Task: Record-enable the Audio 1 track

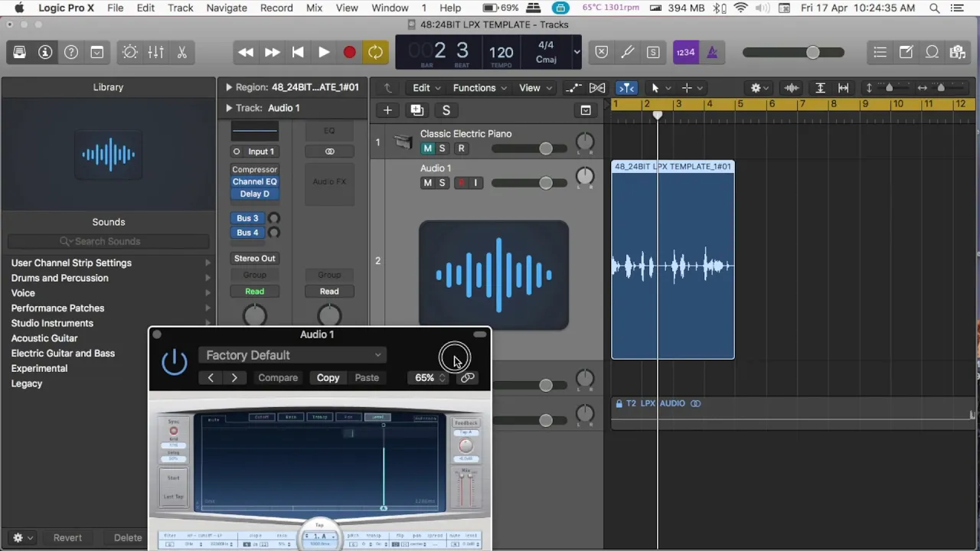Action: 461,183
